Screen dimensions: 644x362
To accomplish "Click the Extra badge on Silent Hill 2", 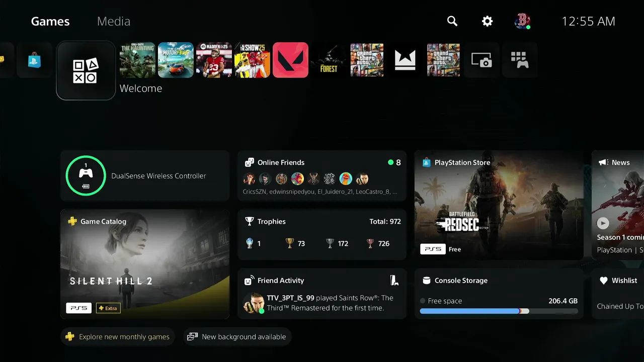I will (108, 308).
